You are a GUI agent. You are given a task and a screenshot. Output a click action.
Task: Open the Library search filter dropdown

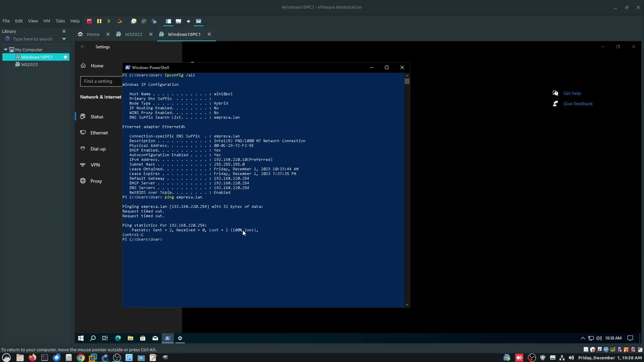(64, 39)
